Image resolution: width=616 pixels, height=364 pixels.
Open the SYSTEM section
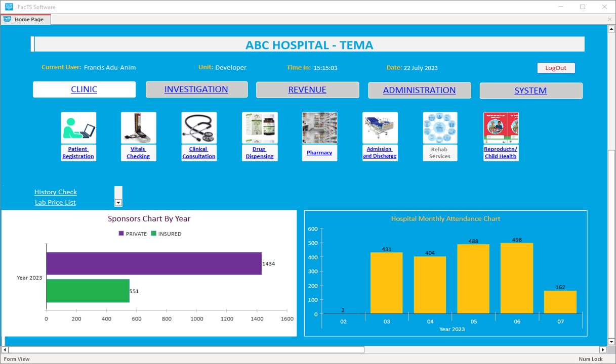[x=530, y=91]
